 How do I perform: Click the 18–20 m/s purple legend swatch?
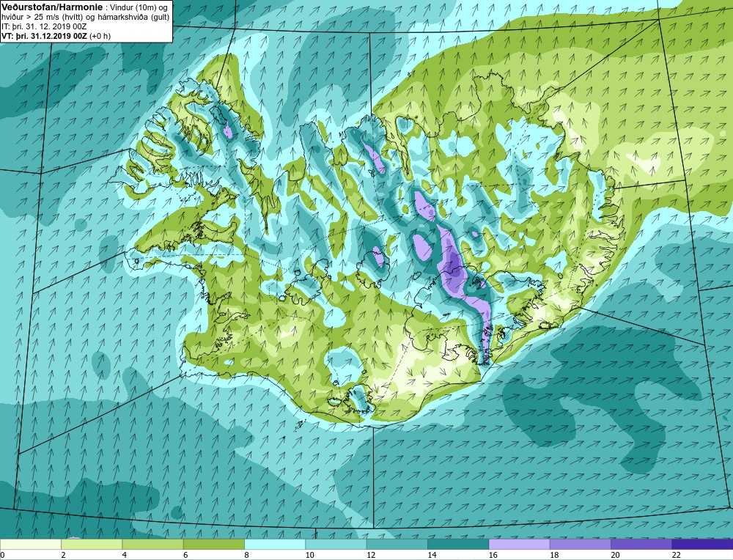(x=580, y=544)
